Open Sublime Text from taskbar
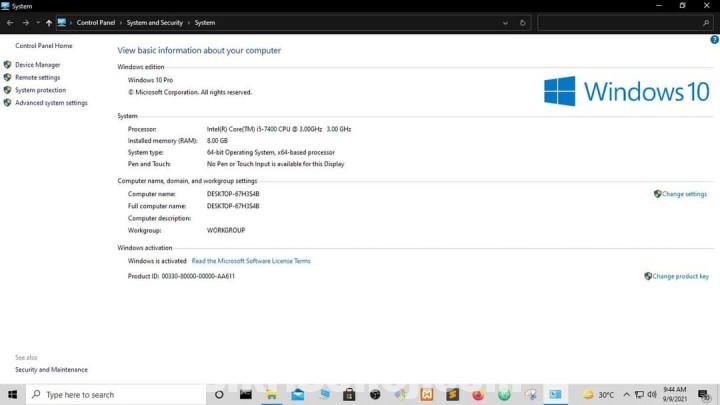 [x=452, y=394]
